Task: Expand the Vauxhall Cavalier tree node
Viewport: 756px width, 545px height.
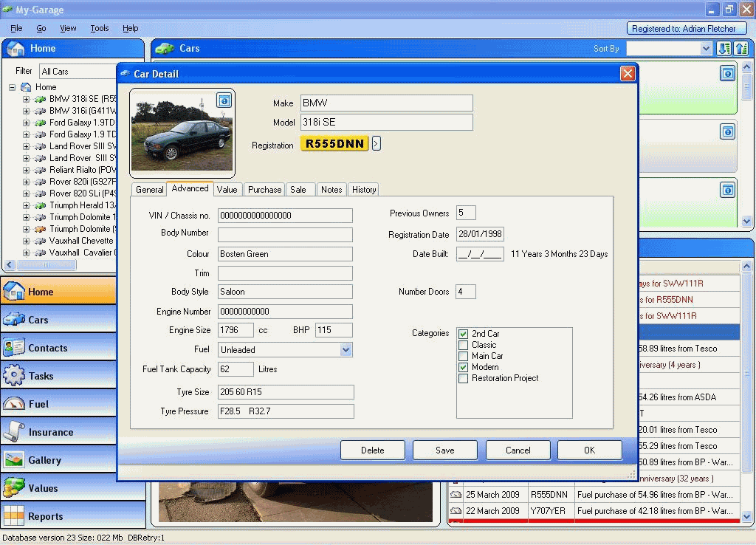Action: tap(26, 253)
